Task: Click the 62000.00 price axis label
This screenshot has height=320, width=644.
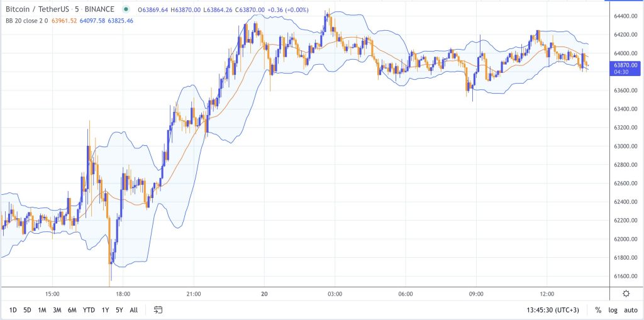Action: (626, 239)
